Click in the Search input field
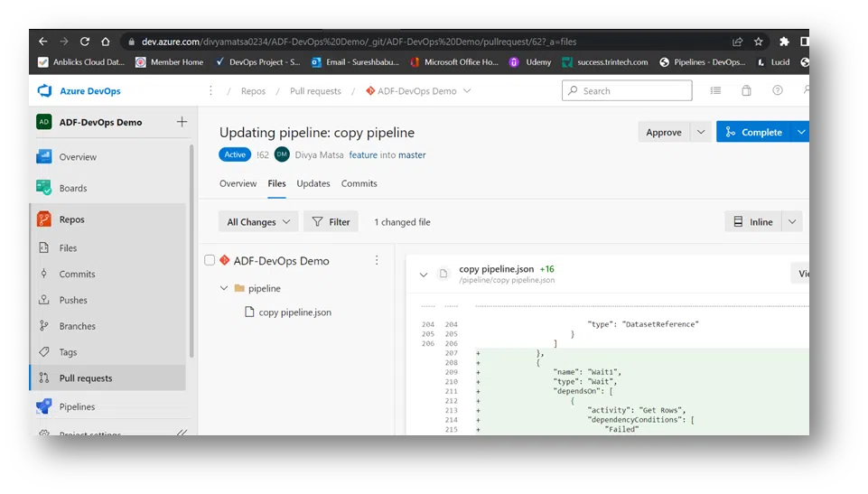 click(x=632, y=90)
